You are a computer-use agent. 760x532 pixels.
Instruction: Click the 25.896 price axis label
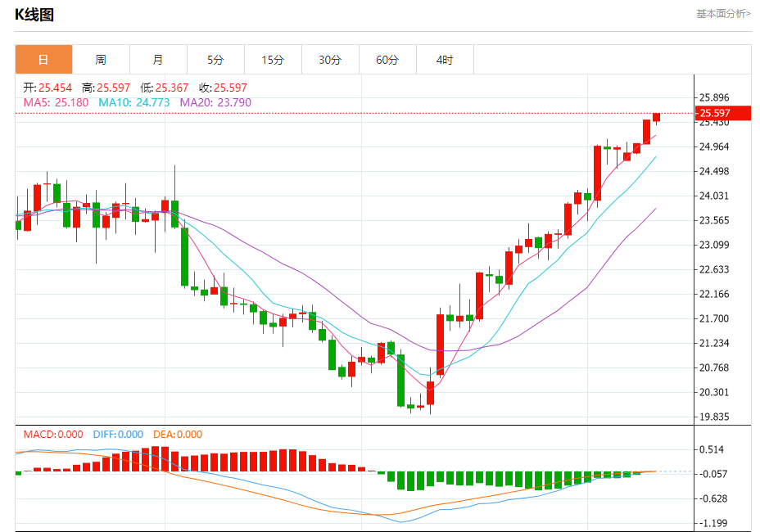coord(714,98)
